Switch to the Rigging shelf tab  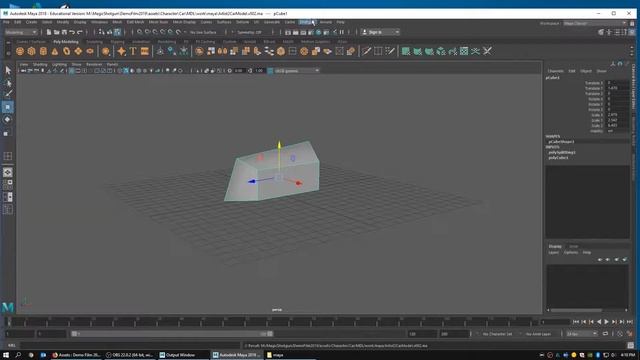(117, 42)
